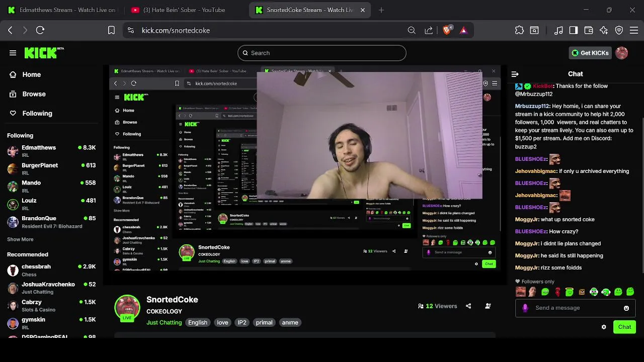
Task: Open the Loulz followed channel
Action: (51, 204)
